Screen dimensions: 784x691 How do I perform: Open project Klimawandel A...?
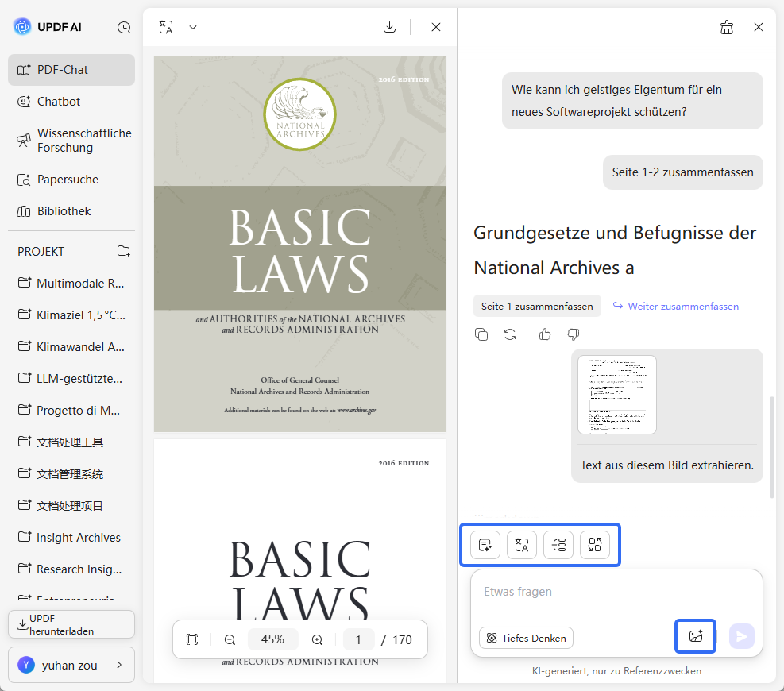coord(71,346)
